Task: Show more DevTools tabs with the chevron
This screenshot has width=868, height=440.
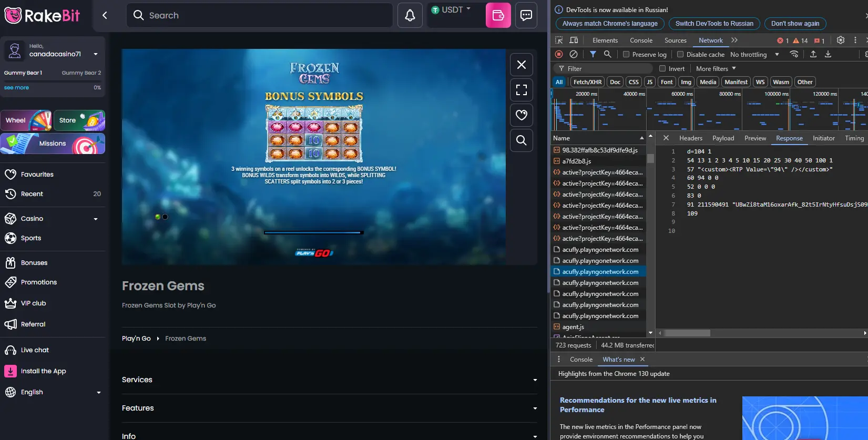Action: 734,40
